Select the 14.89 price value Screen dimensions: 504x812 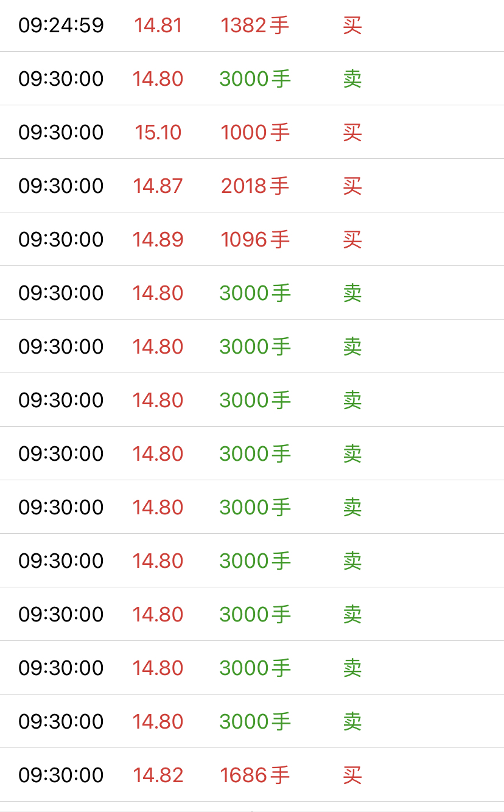pos(158,240)
